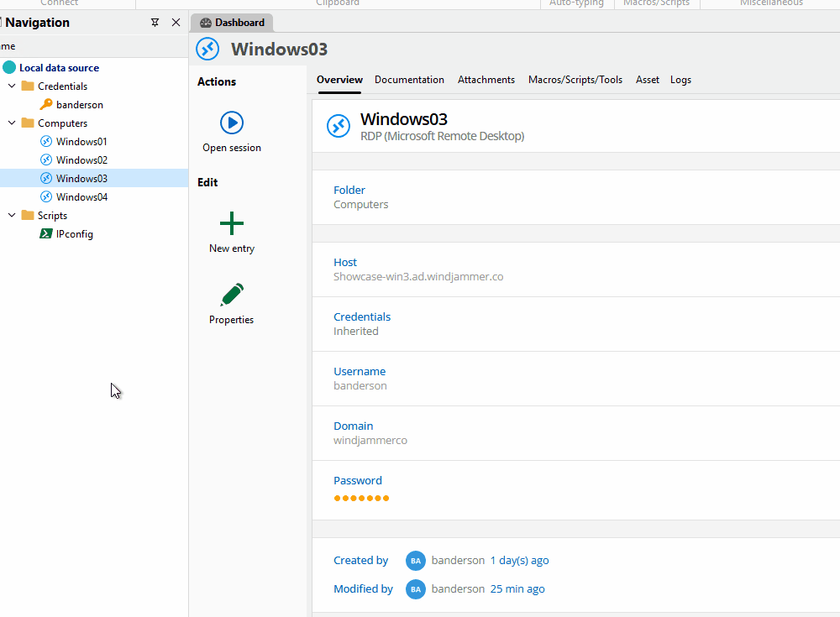Collapse the Computers folder
Screen dimensions: 840x617
tap(12, 123)
